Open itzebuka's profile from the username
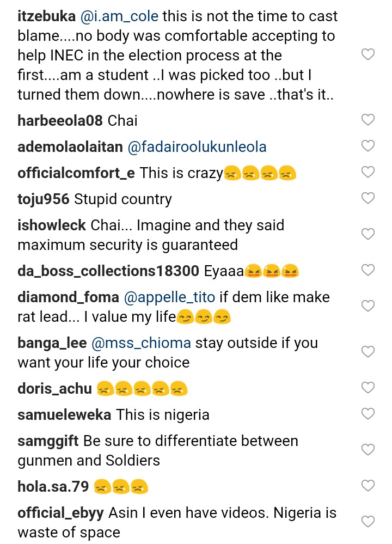The width and height of the screenshot is (392, 544). coord(46,16)
